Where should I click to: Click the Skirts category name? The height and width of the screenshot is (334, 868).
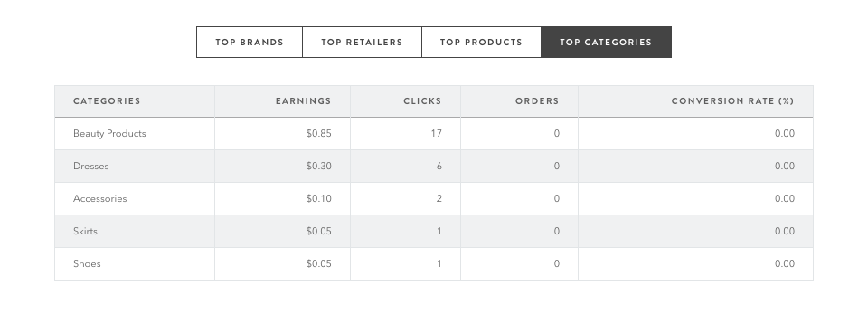(85, 231)
